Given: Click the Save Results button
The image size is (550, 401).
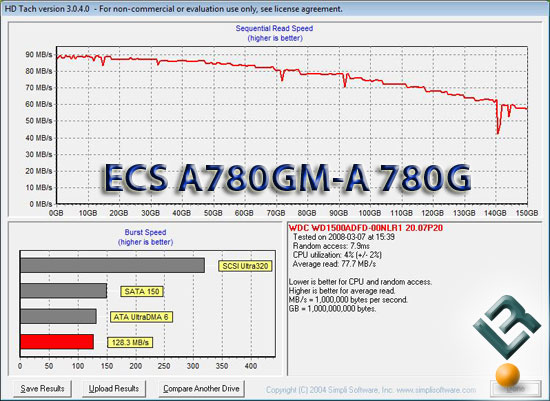Looking at the screenshot, I should [42, 389].
